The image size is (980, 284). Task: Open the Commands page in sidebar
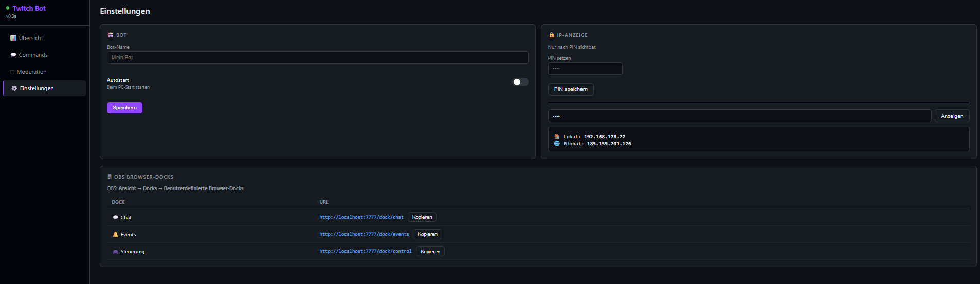(45, 55)
